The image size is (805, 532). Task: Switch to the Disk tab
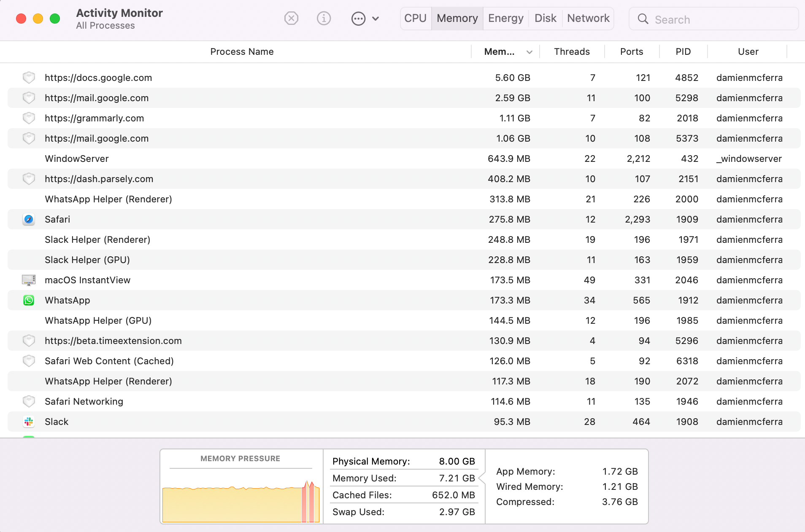(x=546, y=19)
